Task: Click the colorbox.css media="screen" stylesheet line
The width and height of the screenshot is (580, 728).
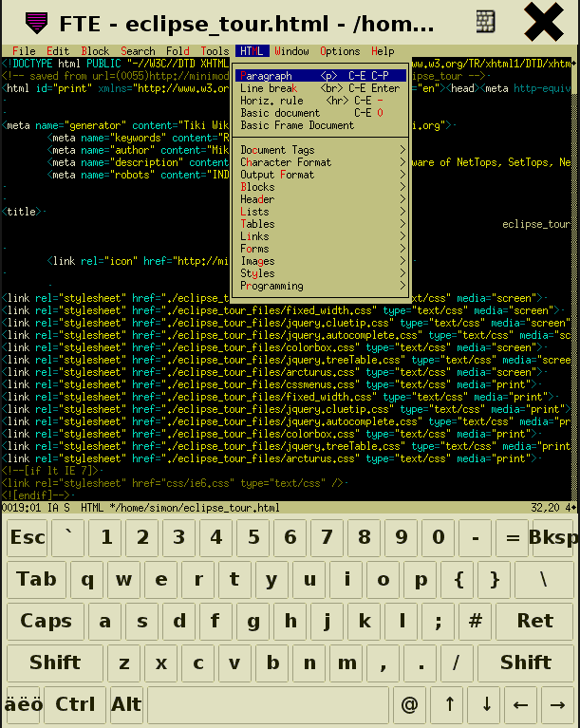Action: point(272,347)
